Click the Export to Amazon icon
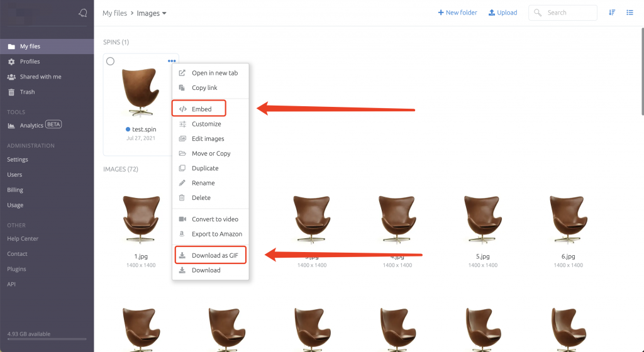The height and width of the screenshot is (352, 644). click(182, 234)
